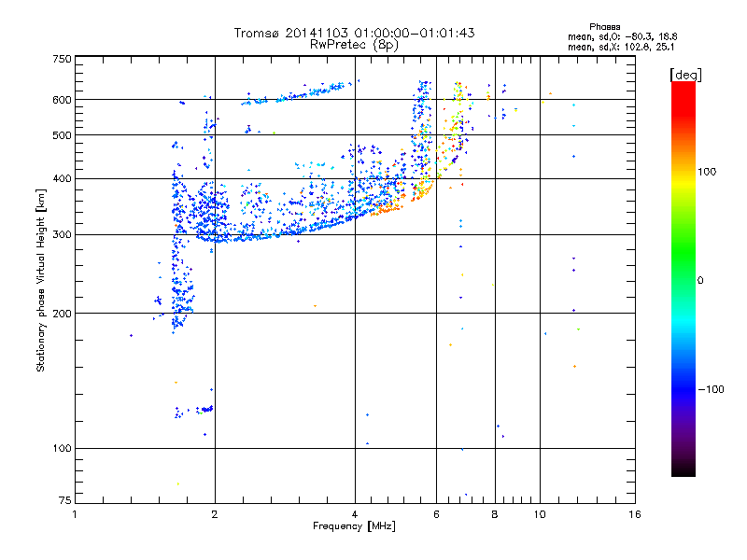Click the "600" height tick label

(x=62, y=100)
